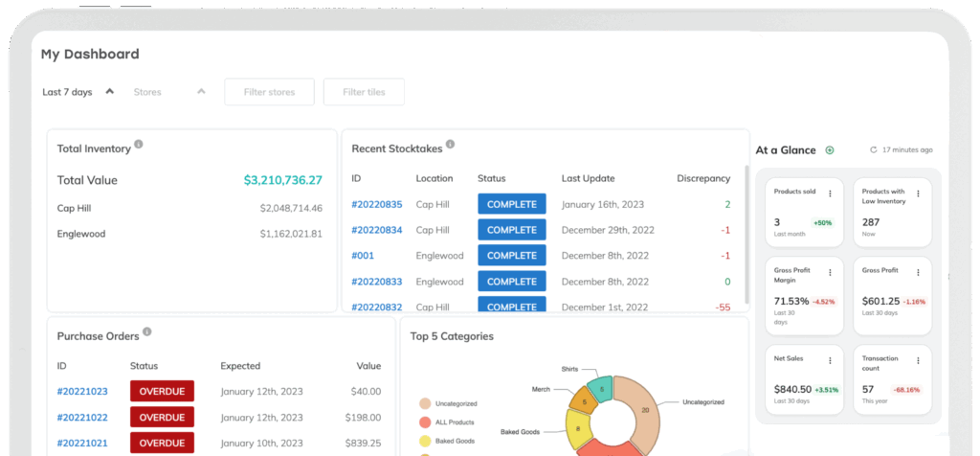The image size is (980, 456).
Task: Click the refresh icon next to 17 minutes ago
Action: (873, 150)
